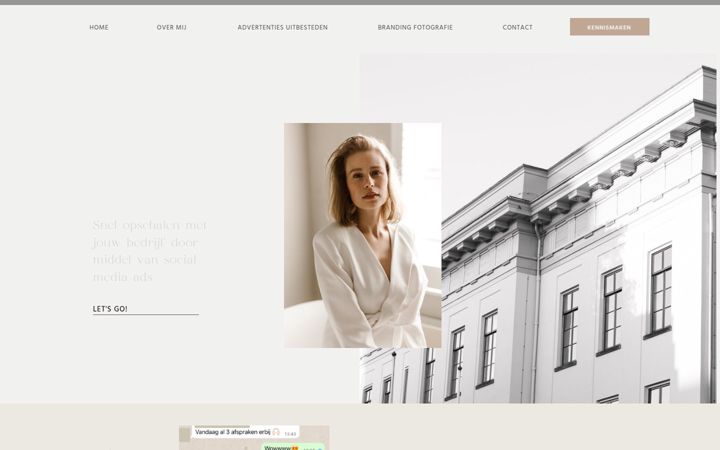Go to the HOME page
Viewport: 720px width, 450px height.
click(99, 28)
